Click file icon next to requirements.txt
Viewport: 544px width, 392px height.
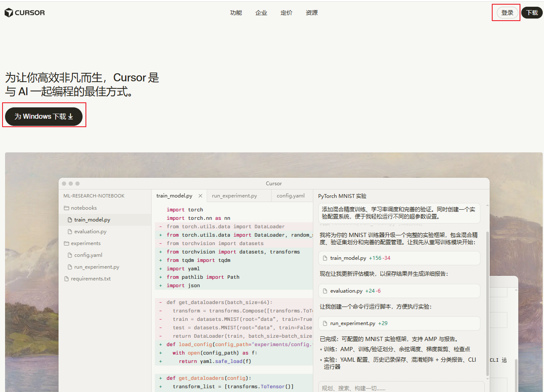tap(67, 279)
